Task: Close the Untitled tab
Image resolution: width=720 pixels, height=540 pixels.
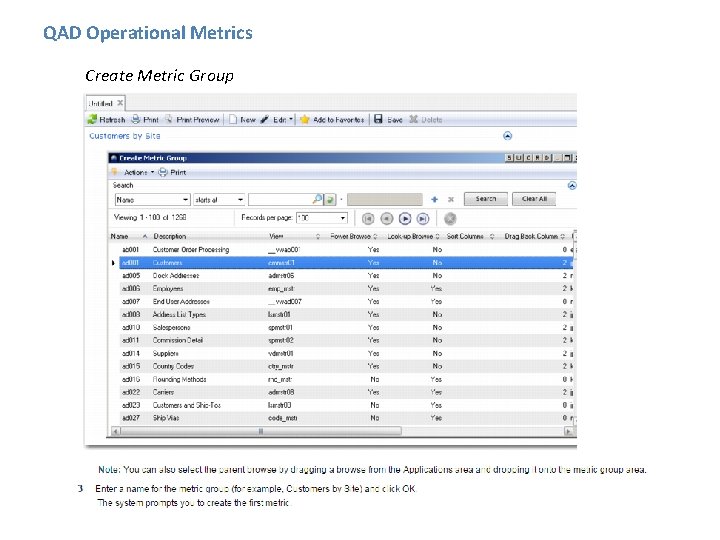Action: (120, 103)
